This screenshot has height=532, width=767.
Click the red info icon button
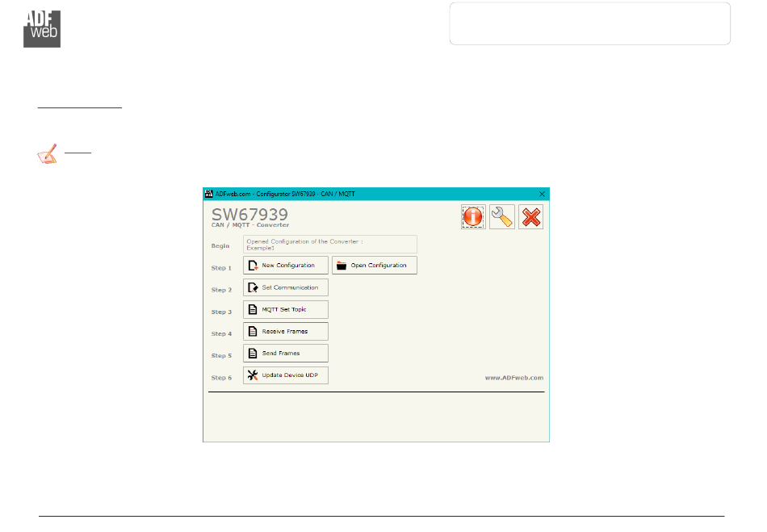point(473,217)
